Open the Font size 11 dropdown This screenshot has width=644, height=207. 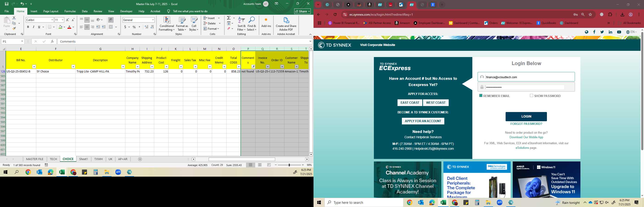point(62,20)
